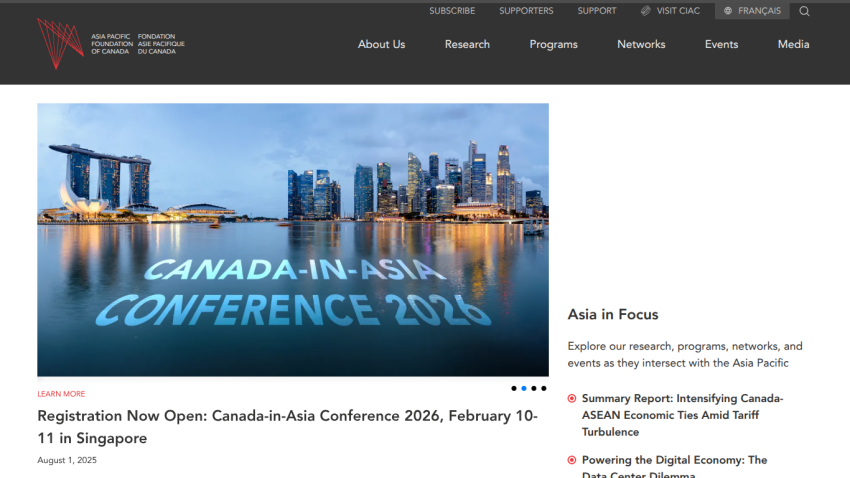850x478 pixels.
Task: Open the Events menu
Action: pyautogui.click(x=722, y=44)
